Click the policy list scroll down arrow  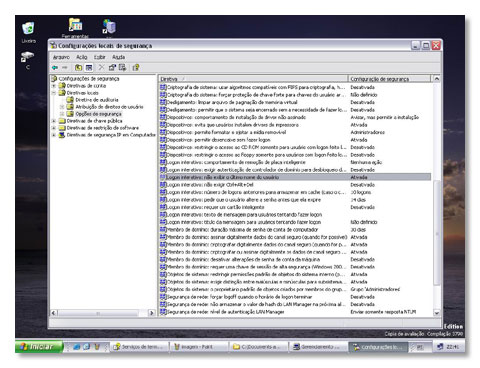pyautogui.click(x=436, y=312)
